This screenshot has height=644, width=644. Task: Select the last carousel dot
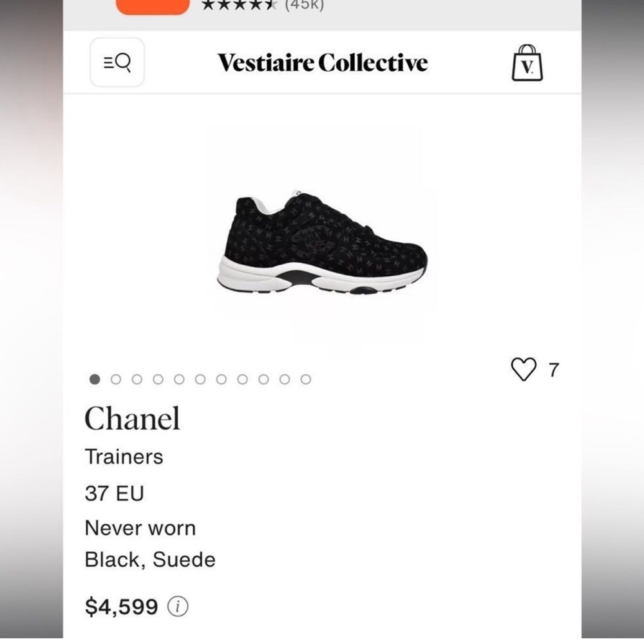303,379
